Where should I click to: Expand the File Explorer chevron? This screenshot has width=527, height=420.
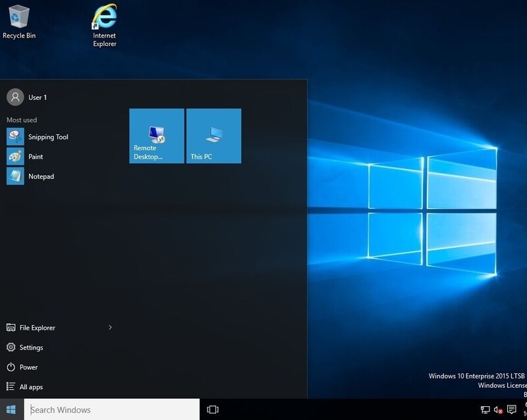(x=111, y=327)
